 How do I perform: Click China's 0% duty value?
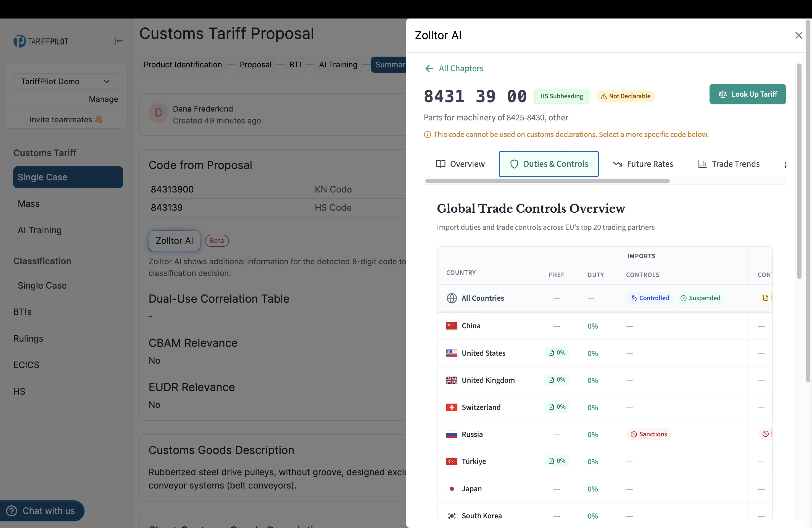(x=593, y=326)
